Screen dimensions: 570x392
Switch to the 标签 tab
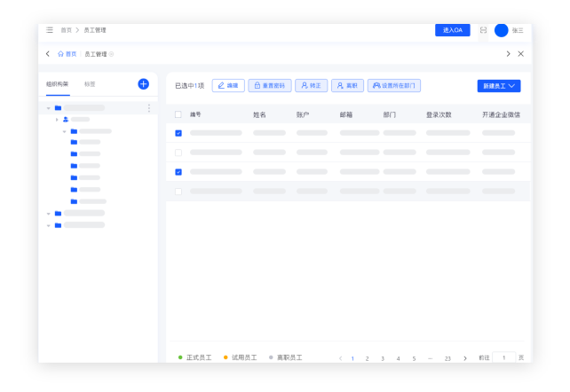90,84
